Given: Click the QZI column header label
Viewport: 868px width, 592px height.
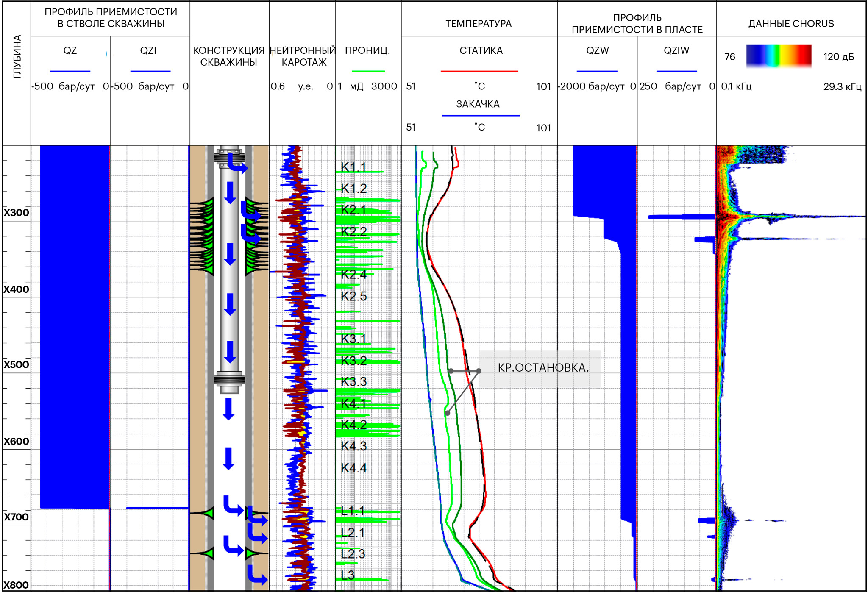Looking at the screenshot, I should pyautogui.click(x=148, y=50).
